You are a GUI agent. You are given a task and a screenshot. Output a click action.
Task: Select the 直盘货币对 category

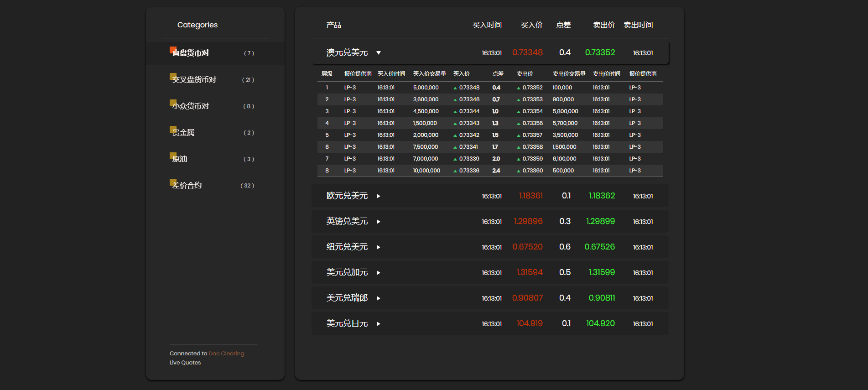click(215, 53)
